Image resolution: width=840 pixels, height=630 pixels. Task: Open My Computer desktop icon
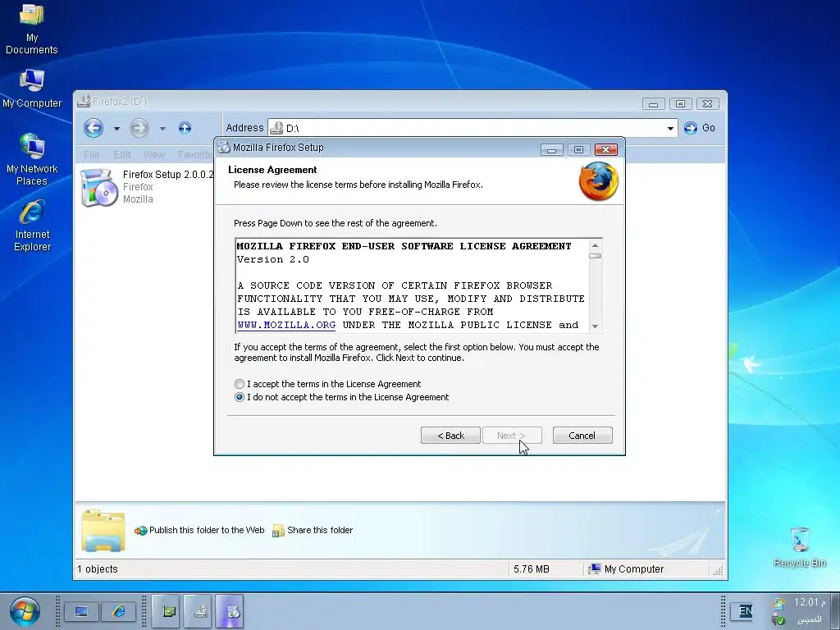(x=32, y=89)
